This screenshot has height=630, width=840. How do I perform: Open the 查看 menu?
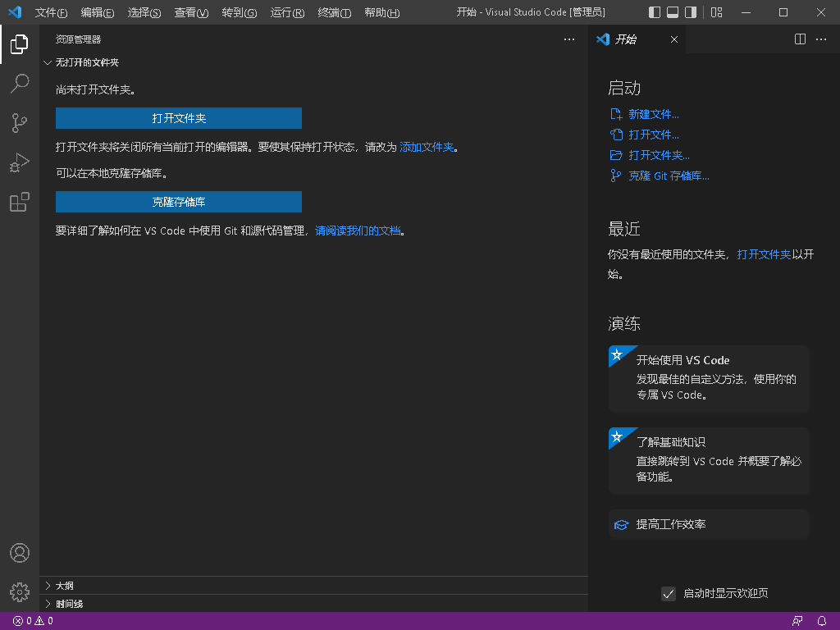[x=190, y=13]
